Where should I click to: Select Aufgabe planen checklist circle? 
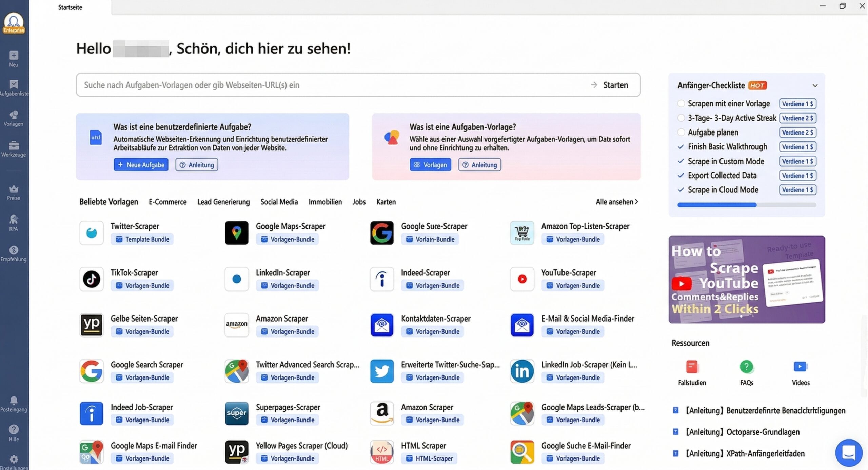[681, 132]
